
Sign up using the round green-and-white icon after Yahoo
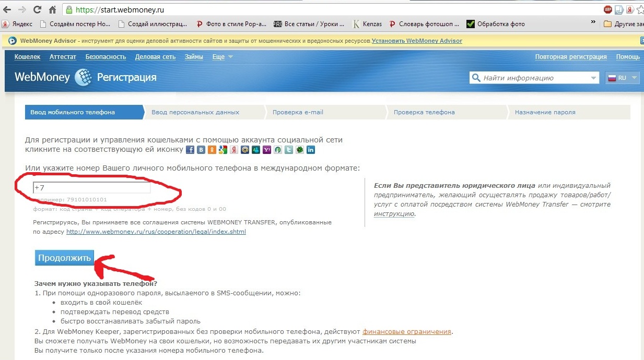(278, 150)
